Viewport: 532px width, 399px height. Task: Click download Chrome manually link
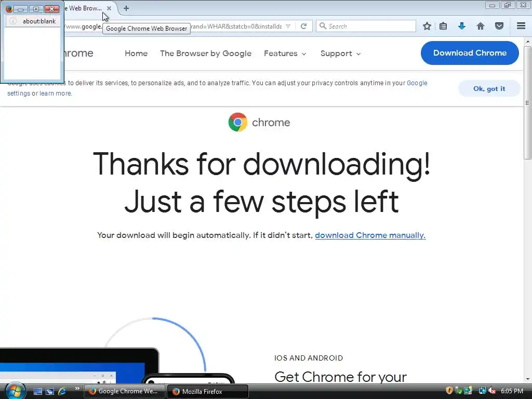coord(370,235)
